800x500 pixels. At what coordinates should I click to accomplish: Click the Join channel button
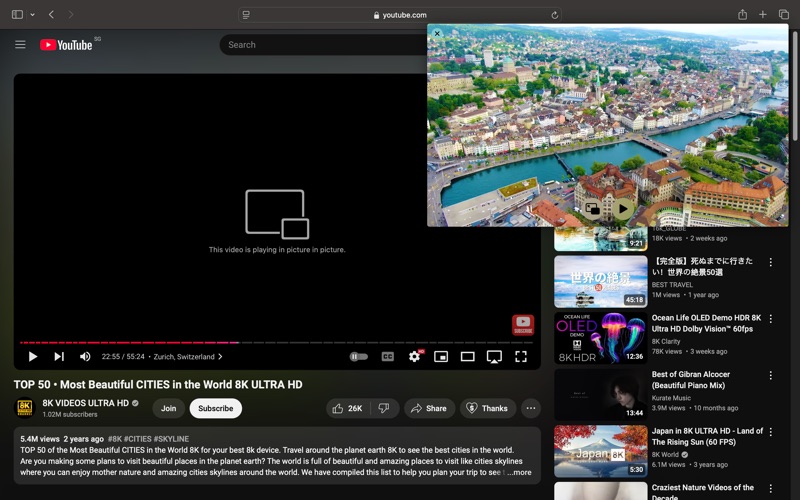coord(168,408)
